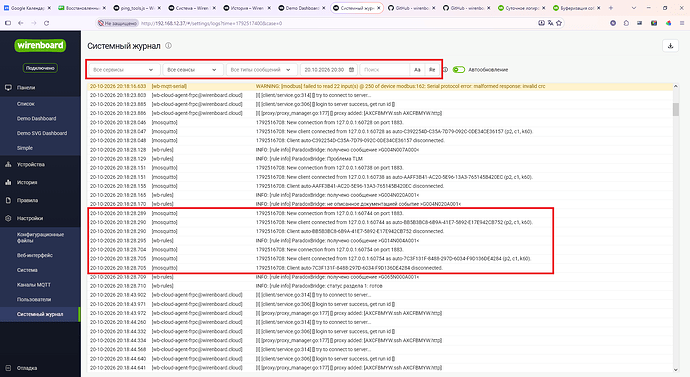Close the Системный журнал browser tab
The image size is (690, 377).
tap(378, 8)
